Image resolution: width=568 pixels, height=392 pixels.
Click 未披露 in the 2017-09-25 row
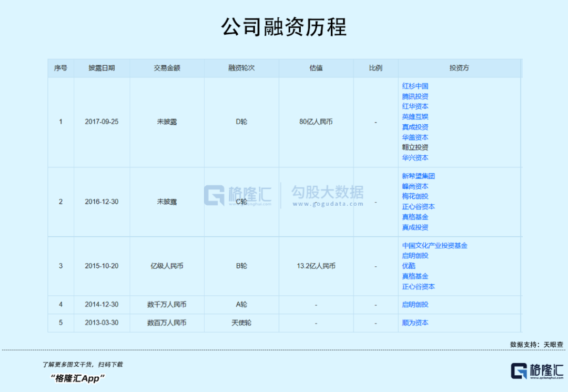point(167,122)
